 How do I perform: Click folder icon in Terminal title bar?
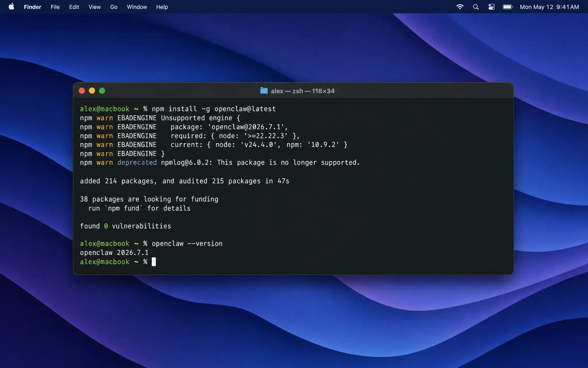coord(264,91)
